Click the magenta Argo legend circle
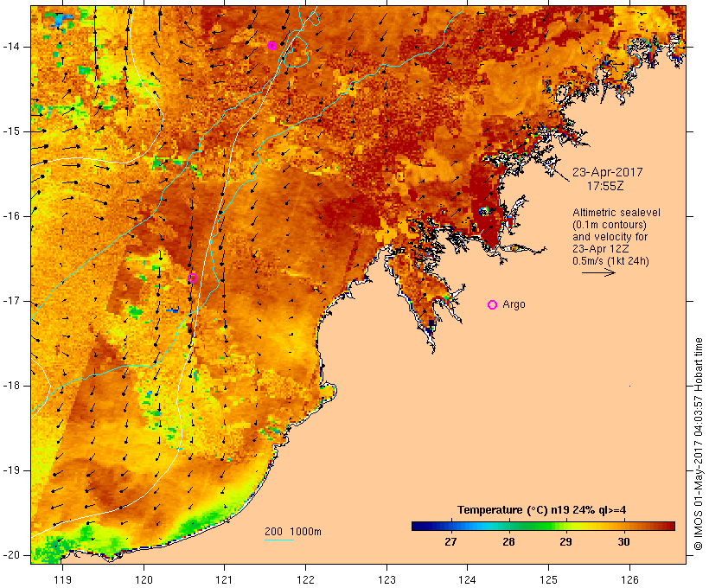 click(x=493, y=305)
